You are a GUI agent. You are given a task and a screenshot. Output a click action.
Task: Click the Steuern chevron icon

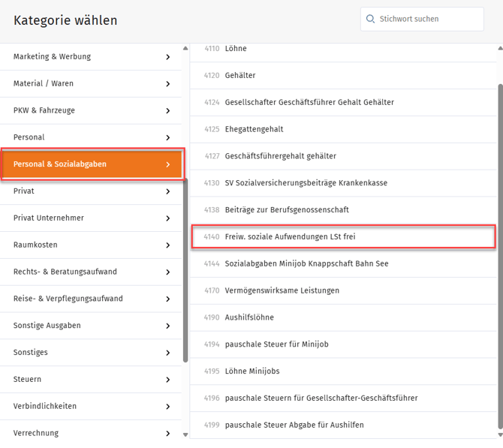click(x=167, y=380)
